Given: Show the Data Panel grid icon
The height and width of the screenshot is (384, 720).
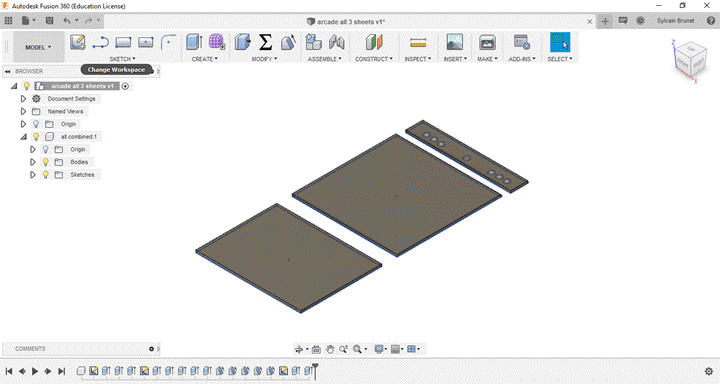Looking at the screenshot, I should 8,21.
